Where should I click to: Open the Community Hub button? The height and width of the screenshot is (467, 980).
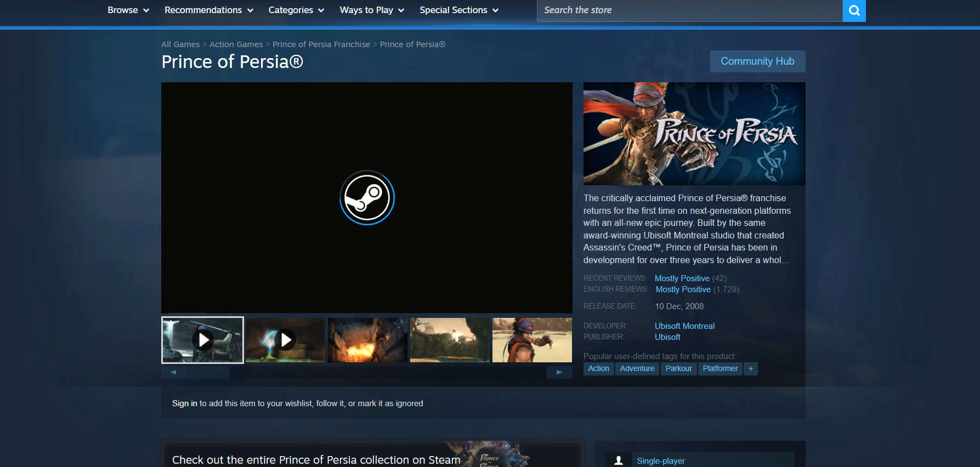[x=757, y=61]
